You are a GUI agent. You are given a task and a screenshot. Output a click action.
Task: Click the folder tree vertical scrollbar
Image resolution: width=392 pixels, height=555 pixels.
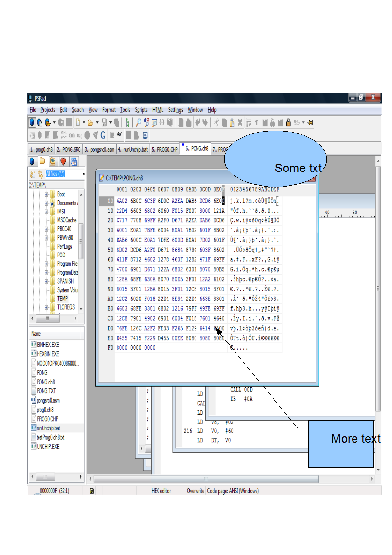(81, 252)
